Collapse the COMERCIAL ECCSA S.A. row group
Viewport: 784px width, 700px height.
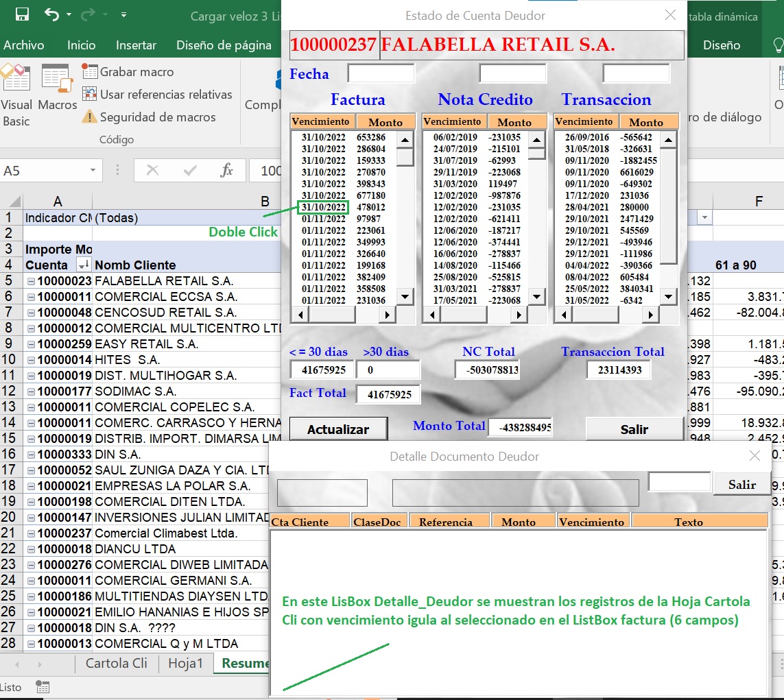coord(31,297)
